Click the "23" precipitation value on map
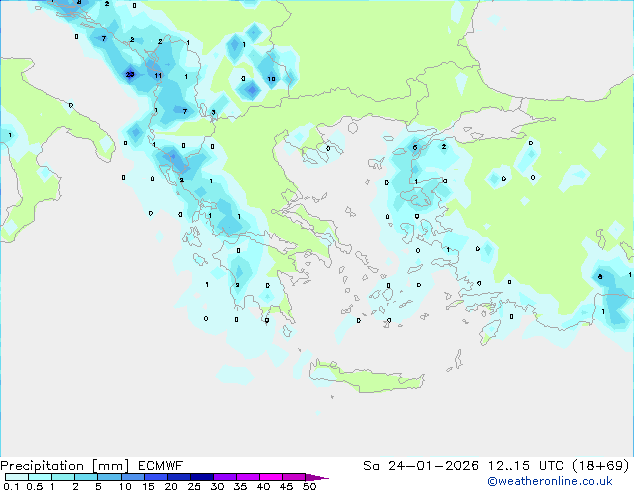 coord(130,75)
